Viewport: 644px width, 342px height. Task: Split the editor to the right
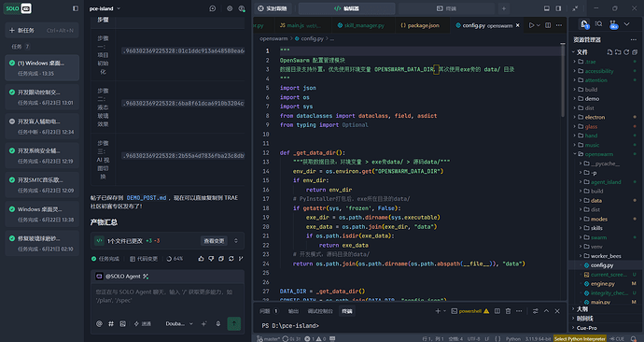548,25
